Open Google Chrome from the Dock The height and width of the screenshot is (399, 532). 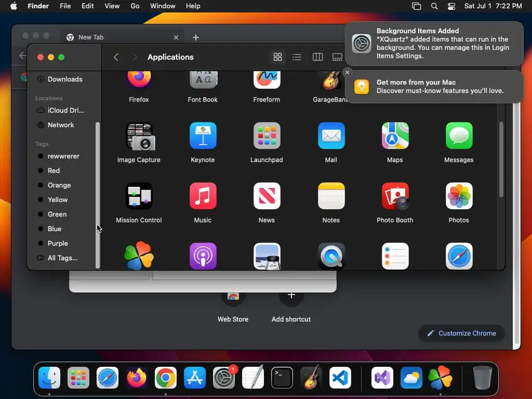tap(166, 378)
